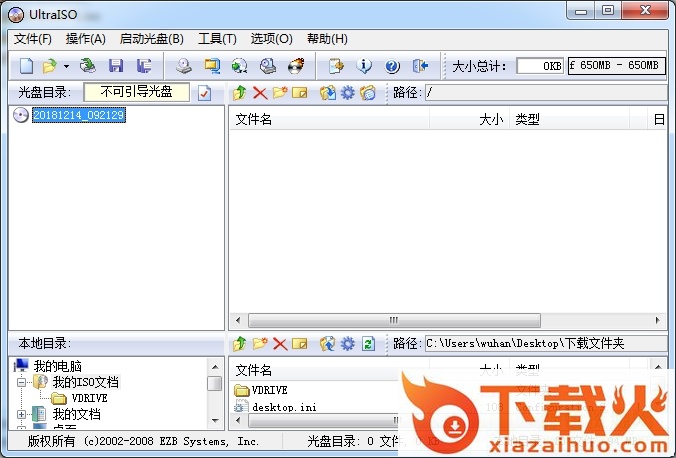
Task: Select the 20181214_092129 disc tree item
Action: [78, 115]
